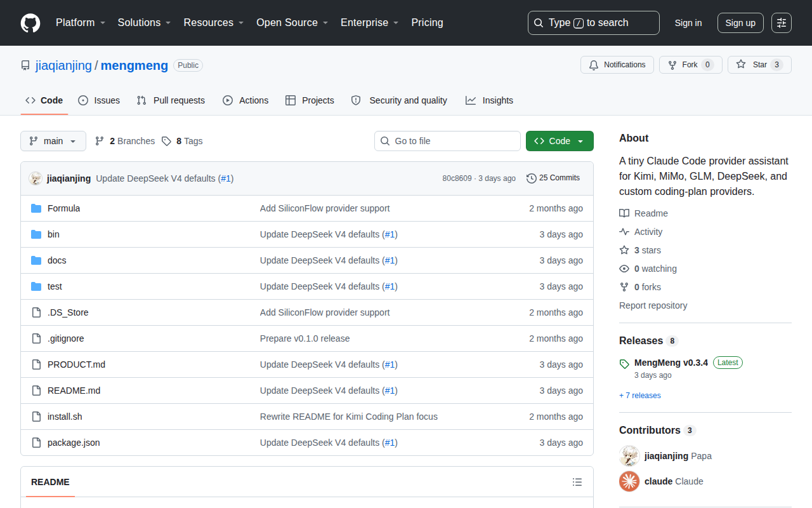Open the 25 Commits history
The width and height of the screenshot is (812, 508).
click(x=553, y=178)
